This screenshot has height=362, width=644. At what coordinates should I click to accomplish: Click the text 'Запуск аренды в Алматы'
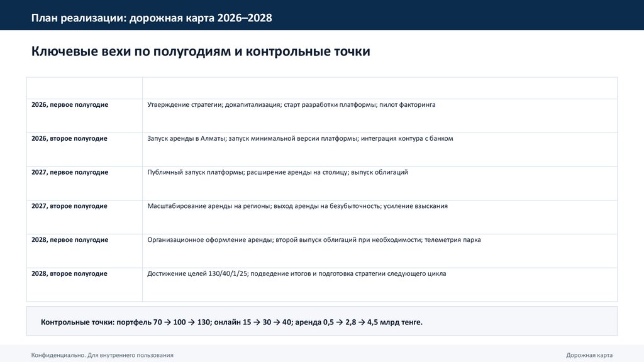click(186, 138)
